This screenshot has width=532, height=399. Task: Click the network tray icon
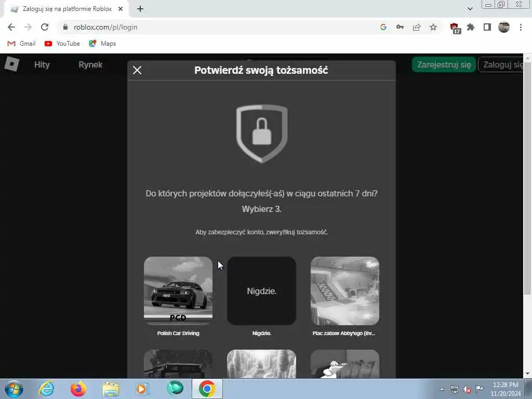(x=454, y=390)
